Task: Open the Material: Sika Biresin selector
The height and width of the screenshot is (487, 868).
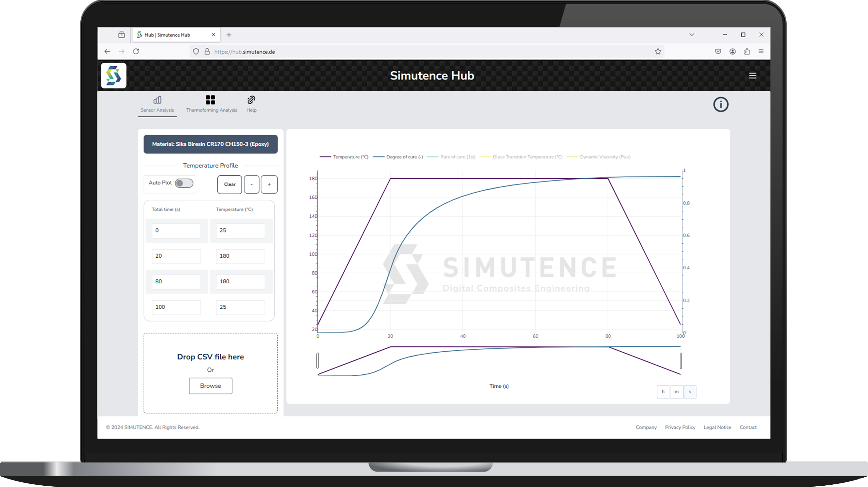Action: pos(210,144)
